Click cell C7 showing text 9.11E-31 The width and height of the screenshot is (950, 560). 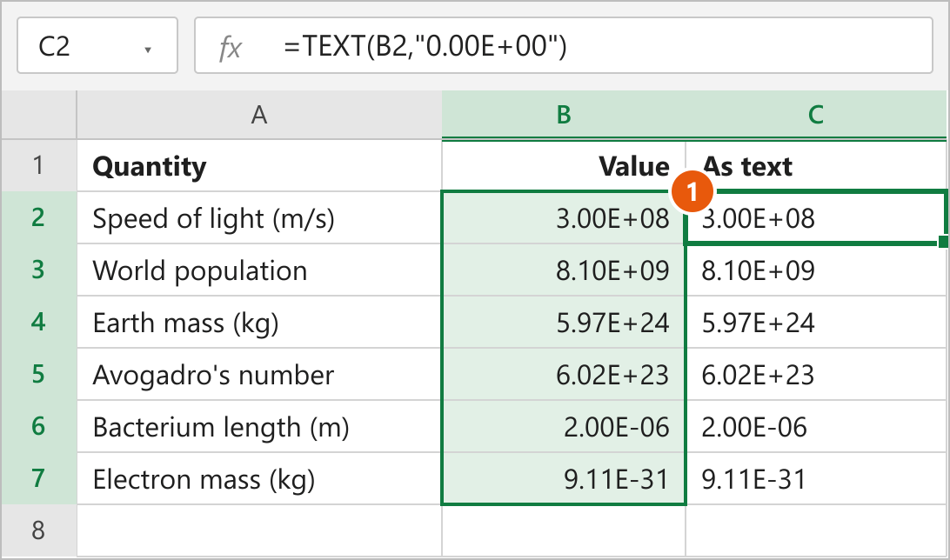(x=816, y=478)
